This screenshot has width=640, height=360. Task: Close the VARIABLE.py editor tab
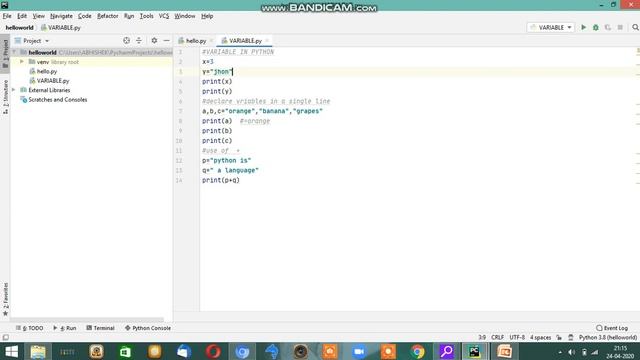tap(267, 40)
